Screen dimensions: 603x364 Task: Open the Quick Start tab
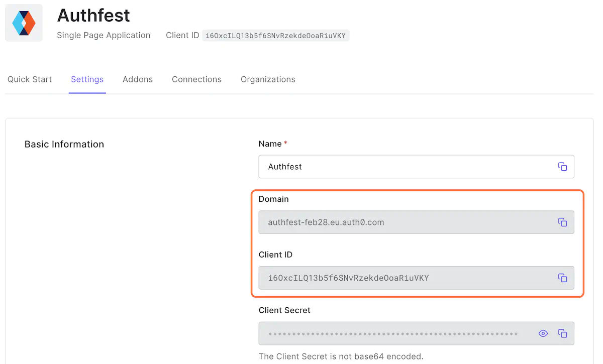30,79
